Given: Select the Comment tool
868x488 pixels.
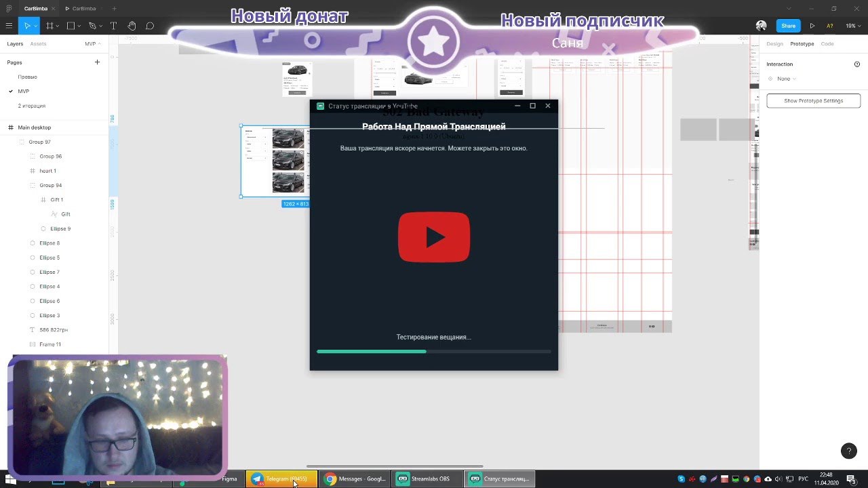Looking at the screenshot, I should tap(150, 26).
